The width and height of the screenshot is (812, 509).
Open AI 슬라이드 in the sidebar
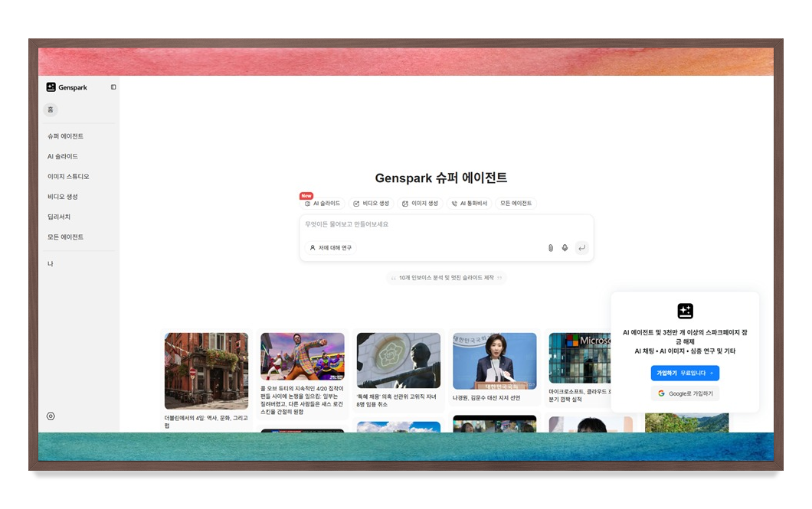point(63,156)
